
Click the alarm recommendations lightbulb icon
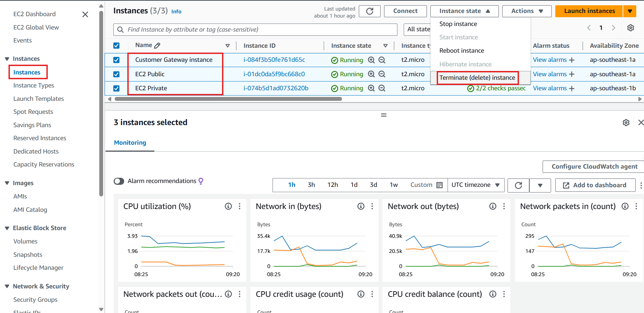coord(201,181)
